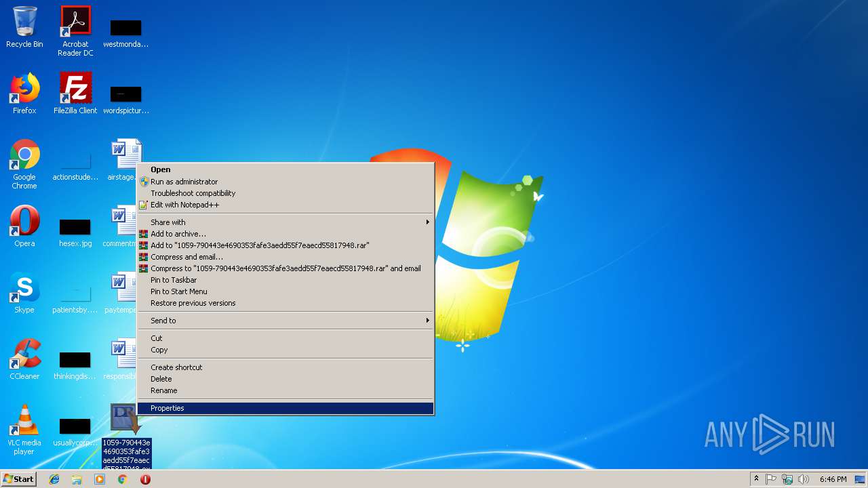The image size is (868, 488).
Task: Click the 6:46 PM taskbar clock
Action: 833,479
